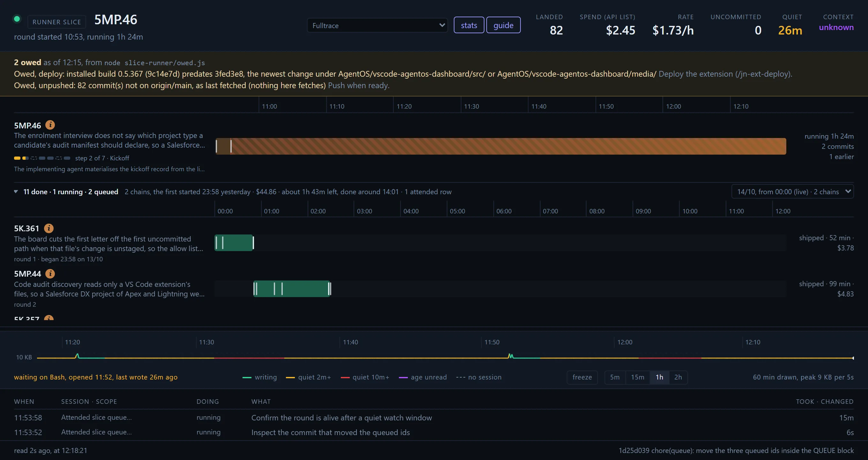Click the '1 earlier' label
Image resolution: width=868 pixels, height=460 pixels.
point(842,157)
